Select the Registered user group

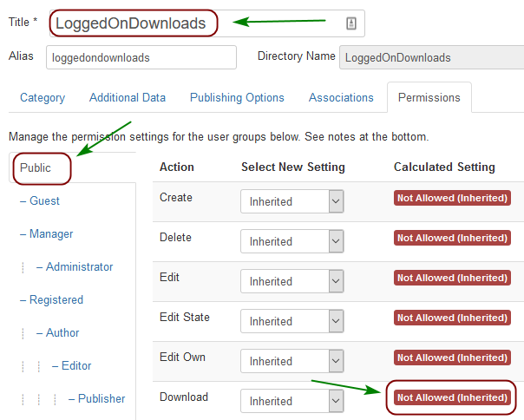click(x=56, y=300)
